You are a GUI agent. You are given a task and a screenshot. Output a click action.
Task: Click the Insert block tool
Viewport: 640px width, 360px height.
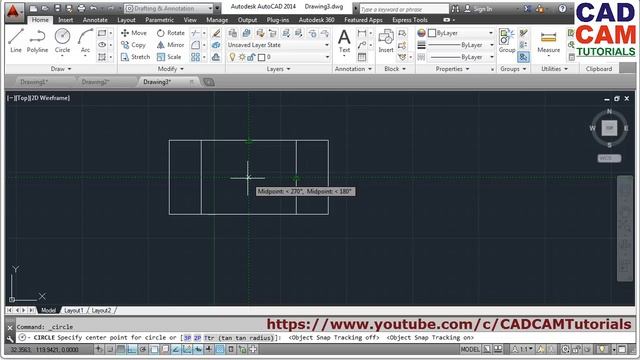point(386,41)
